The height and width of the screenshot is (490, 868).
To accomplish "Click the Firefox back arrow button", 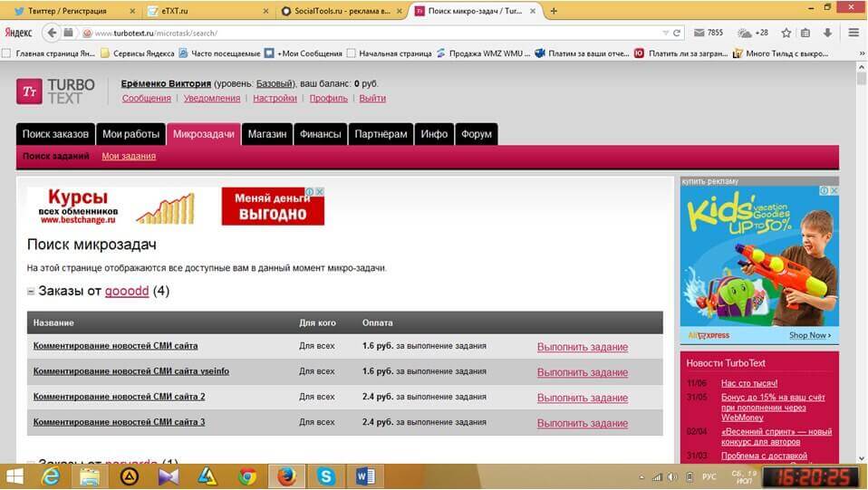I will 52,33.
